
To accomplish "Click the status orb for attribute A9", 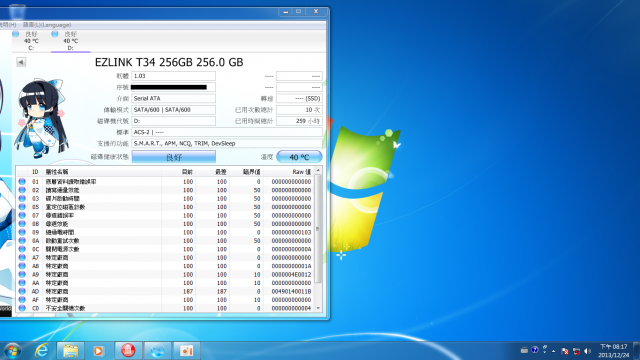I will pos(22,274).
